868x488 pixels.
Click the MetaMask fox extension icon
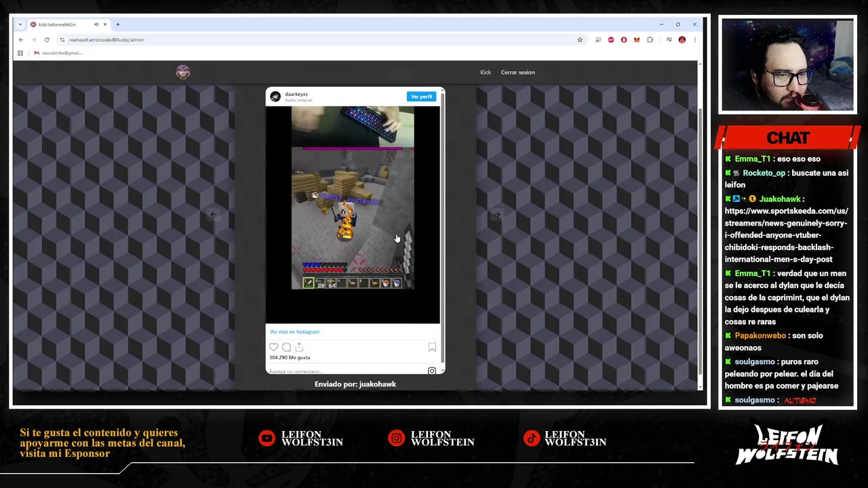(637, 40)
